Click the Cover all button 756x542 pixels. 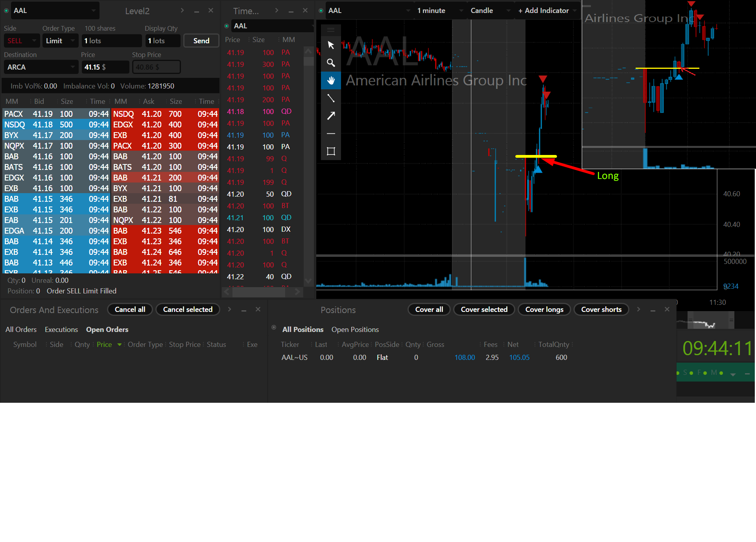[x=429, y=310]
